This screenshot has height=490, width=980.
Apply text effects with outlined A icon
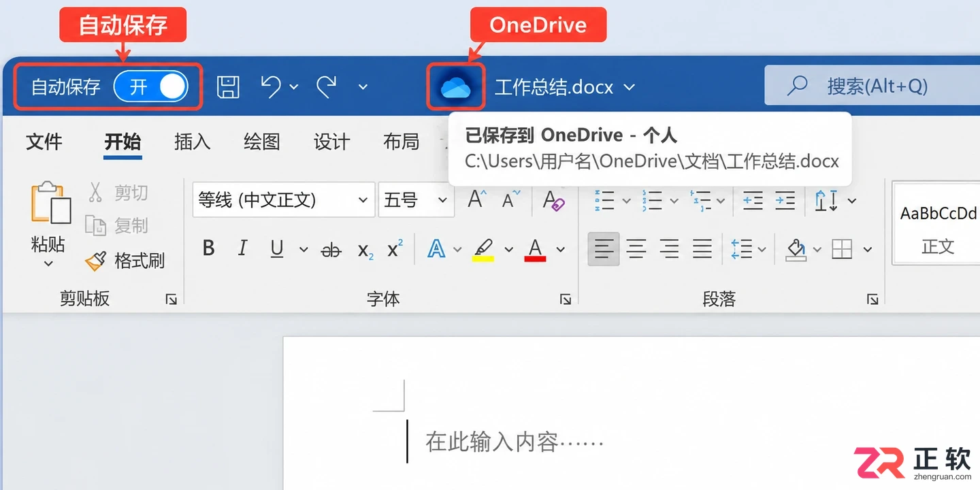click(x=436, y=249)
